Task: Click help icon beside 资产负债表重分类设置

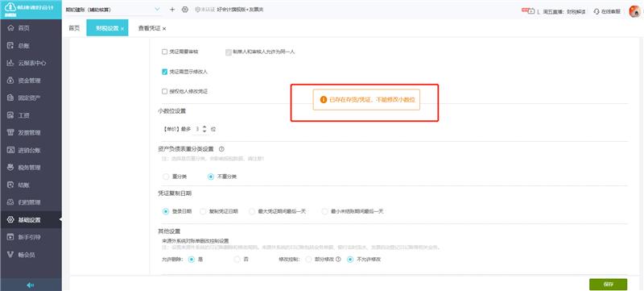Action: (221, 149)
